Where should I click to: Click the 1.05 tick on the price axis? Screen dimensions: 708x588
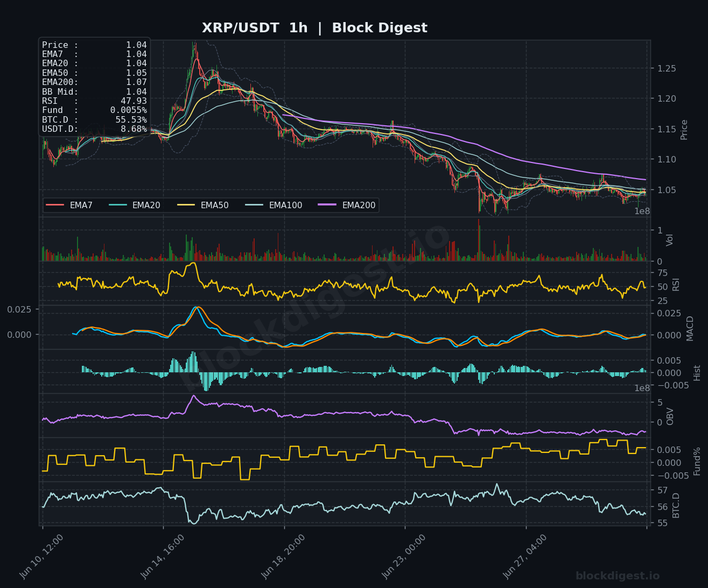coord(666,190)
